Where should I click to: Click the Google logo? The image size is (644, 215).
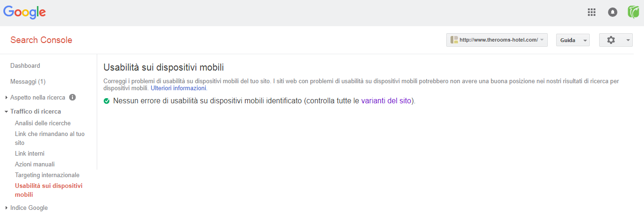click(24, 13)
